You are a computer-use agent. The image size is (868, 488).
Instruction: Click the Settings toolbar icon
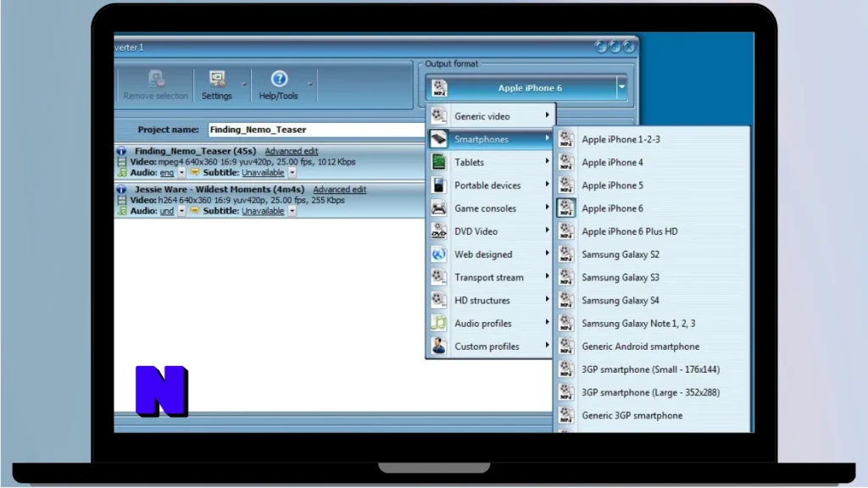(216, 79)
